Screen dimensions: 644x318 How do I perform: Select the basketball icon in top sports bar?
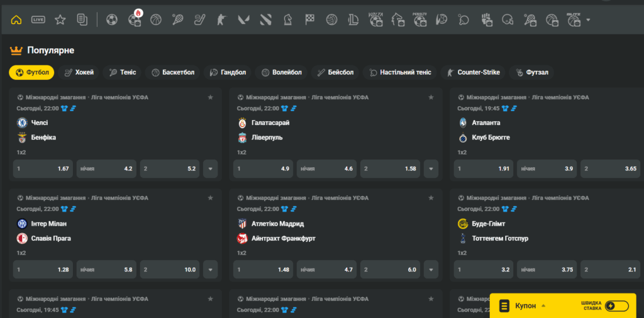coord(156,20)
